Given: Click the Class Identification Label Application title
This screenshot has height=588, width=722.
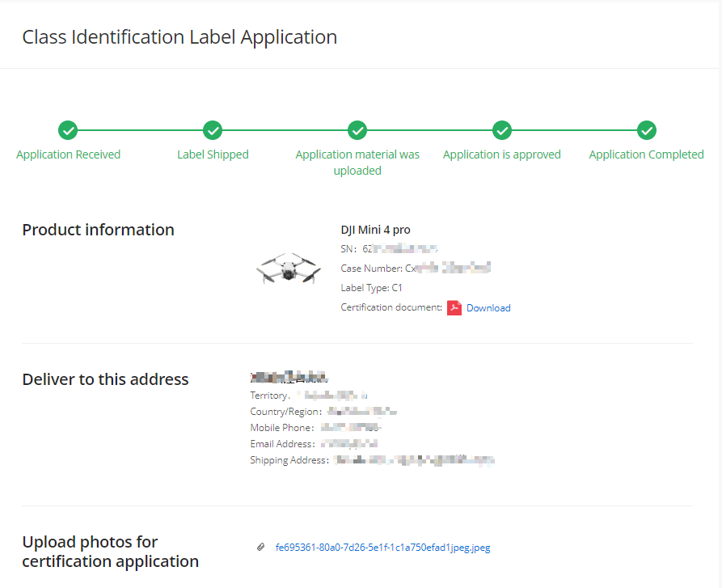Looking at the screenshot, I should pos(179,37).
